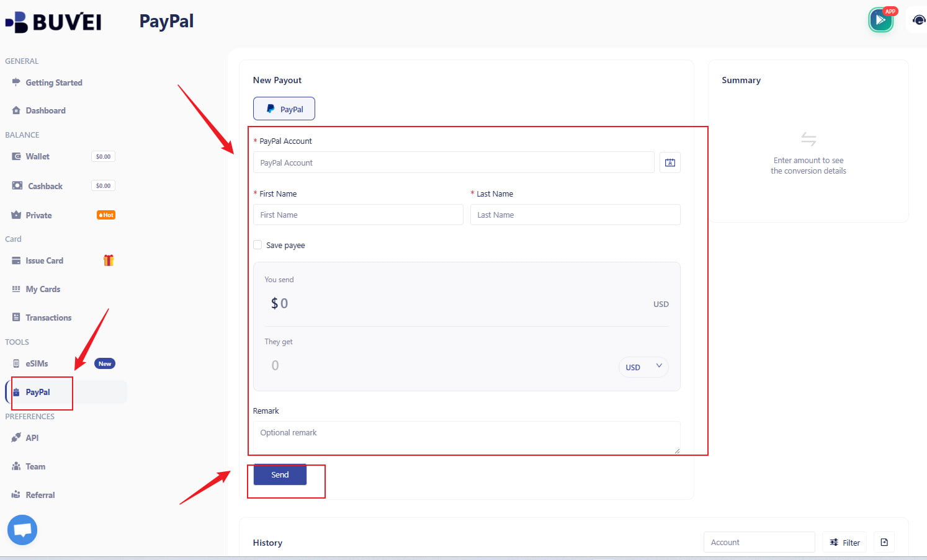The height and width of the screenshot is (560, 927).
Task: Click the Issue Card card icon
Action: pos(16,260)
